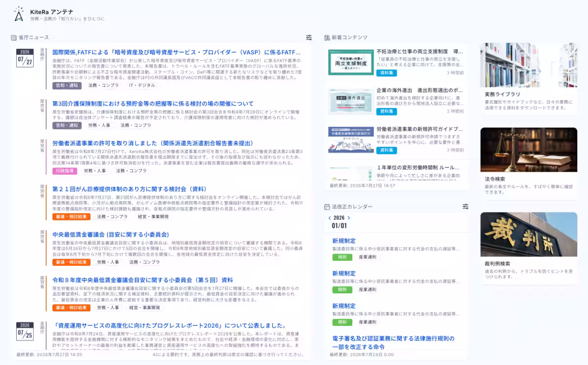Click 行政指導 tag on 派遣事業 article

(x=65, y=171)
